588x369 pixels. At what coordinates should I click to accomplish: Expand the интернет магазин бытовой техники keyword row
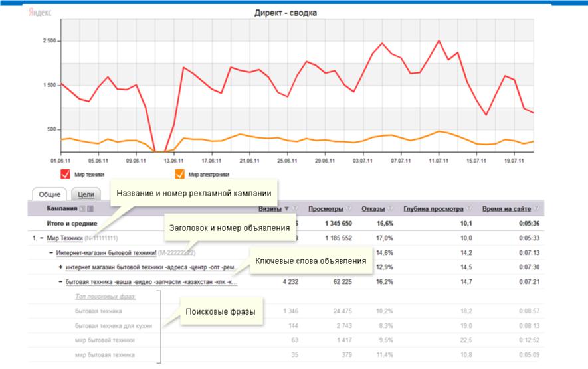60,267
